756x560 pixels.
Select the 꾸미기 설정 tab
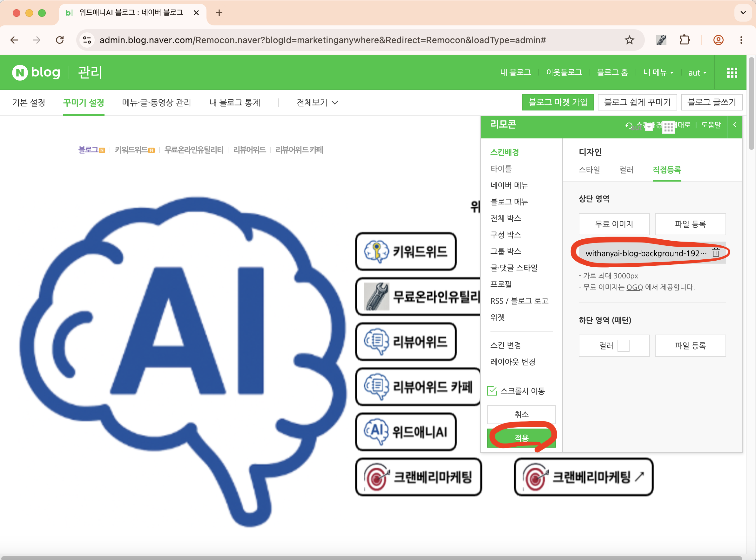tap(84, 102)
